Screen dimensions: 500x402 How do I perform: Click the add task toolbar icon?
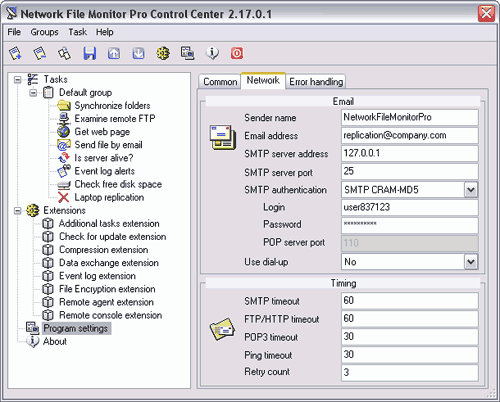point(15,53)
